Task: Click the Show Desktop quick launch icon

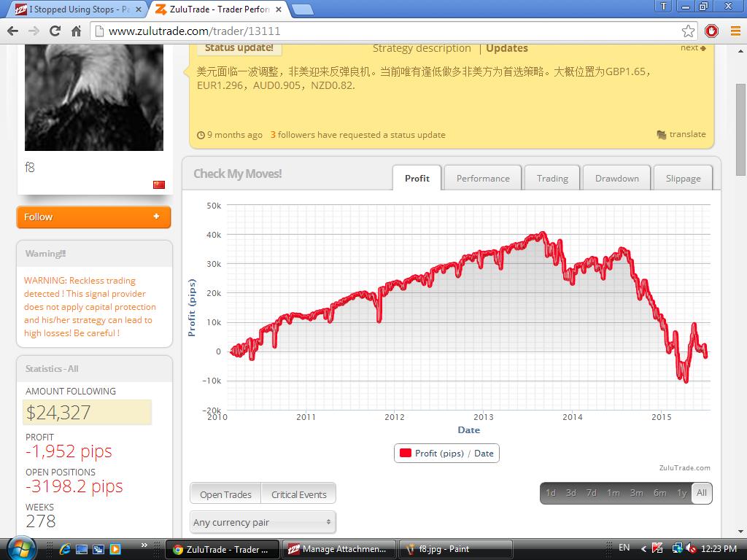Action: click(x=82, y=549)
